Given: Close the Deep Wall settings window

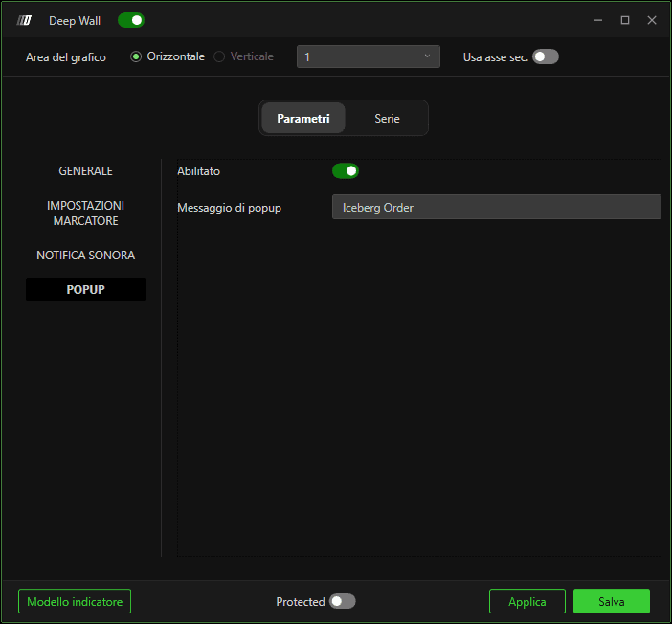Looking at the screenshot, I should [652, 20].
